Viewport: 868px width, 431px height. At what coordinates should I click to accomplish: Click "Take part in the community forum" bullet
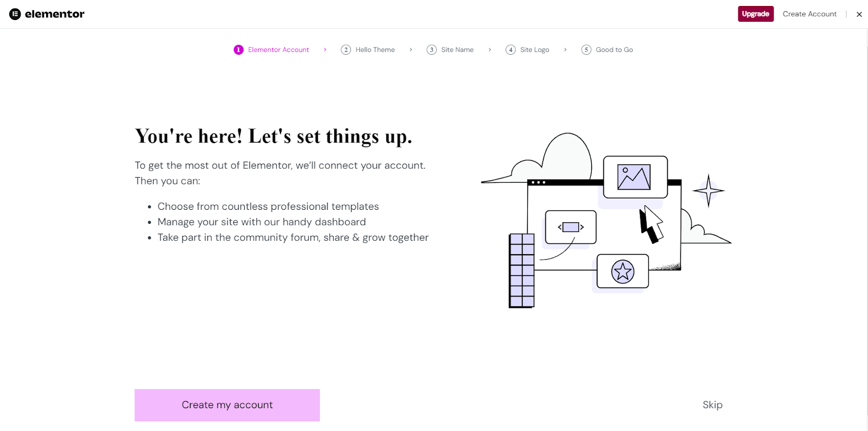point(293,237)
